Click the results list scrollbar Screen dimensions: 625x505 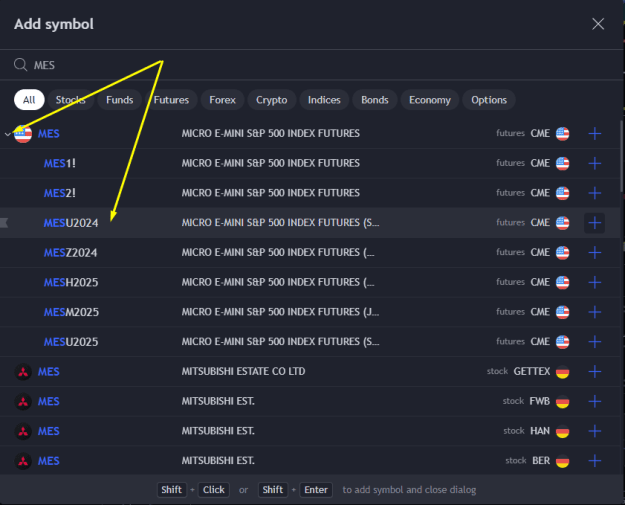point(622,157)
